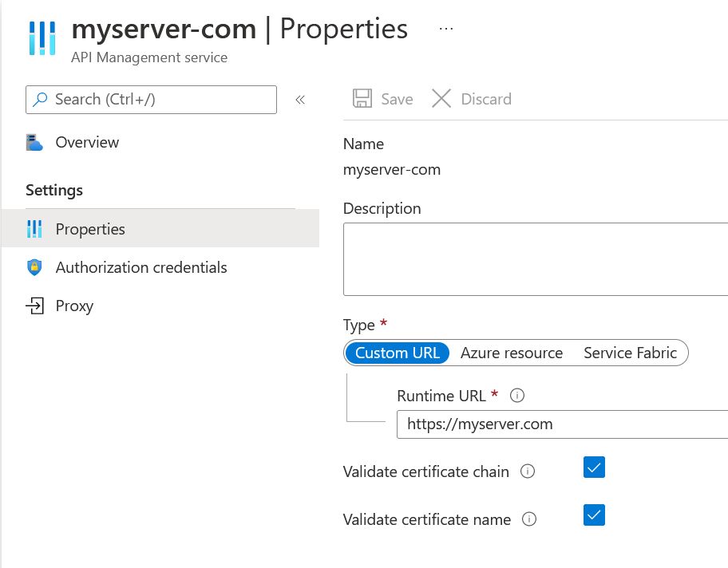This screenshot has width=728, height=568.
Task: Click the Proxy arrow icon
Action: [x=34, y=306]
